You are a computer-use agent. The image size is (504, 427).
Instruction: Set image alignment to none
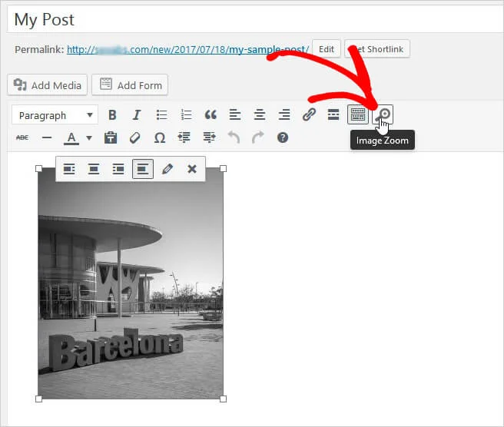pos(143,169)
